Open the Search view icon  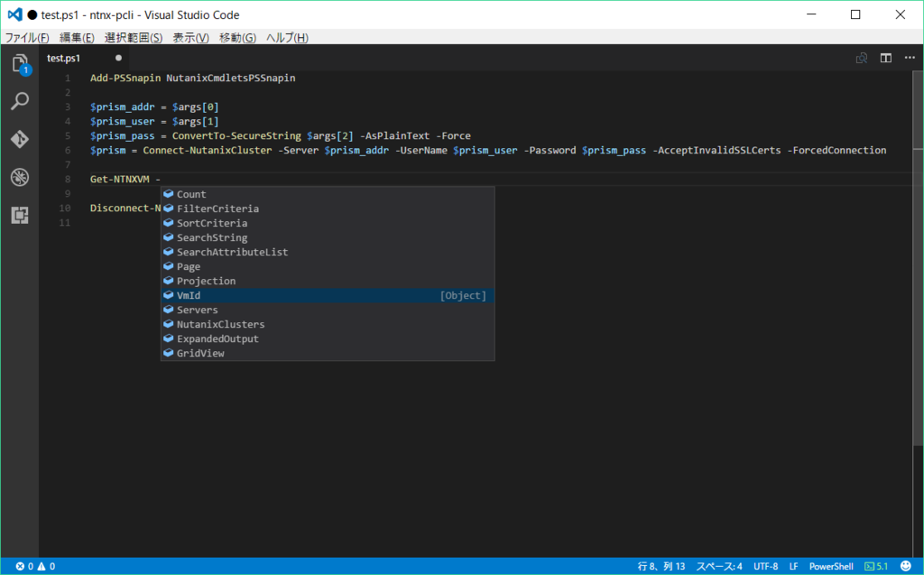click(x=20, y=101)
